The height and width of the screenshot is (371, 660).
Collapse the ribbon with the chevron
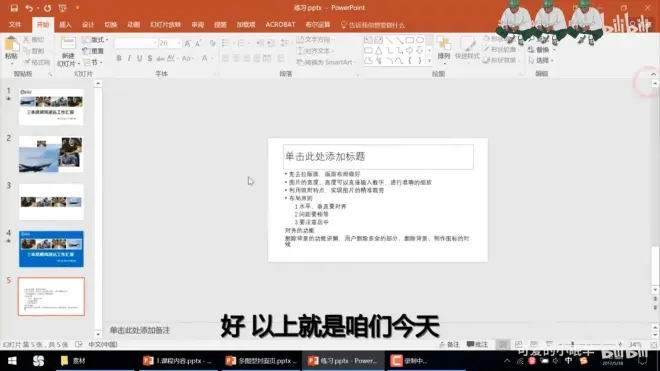point(653,74)
